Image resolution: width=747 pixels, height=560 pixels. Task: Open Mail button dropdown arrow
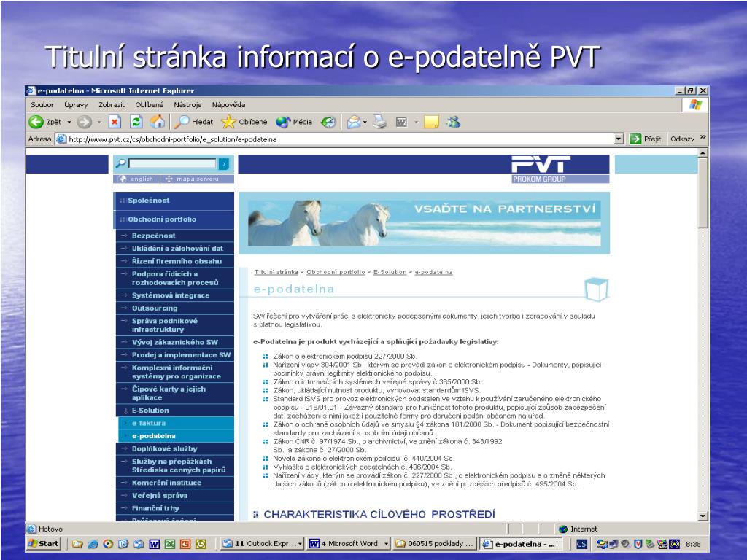coord(365,122)
